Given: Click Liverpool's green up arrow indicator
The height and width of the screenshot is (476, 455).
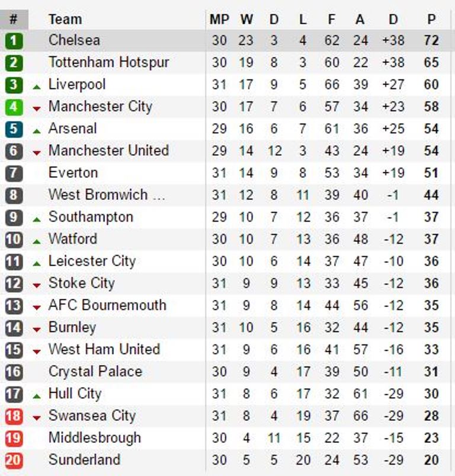Looking at the screenshot, I should pos(37,87).
